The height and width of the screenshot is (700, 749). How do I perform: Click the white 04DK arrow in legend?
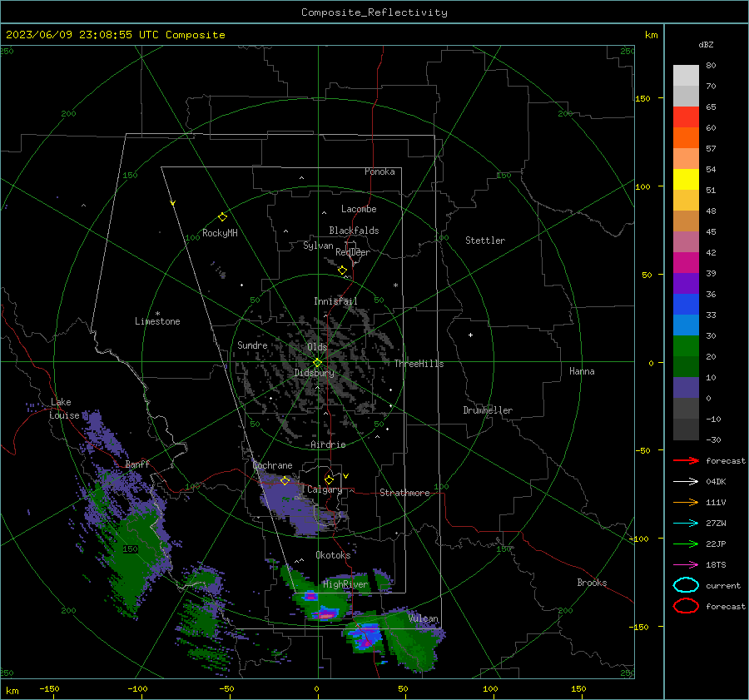[x=686, y=482]
